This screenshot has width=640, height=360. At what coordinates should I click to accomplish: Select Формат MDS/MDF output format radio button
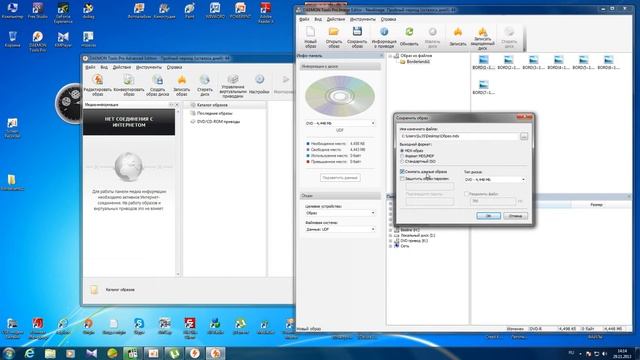tap(402, 156)
